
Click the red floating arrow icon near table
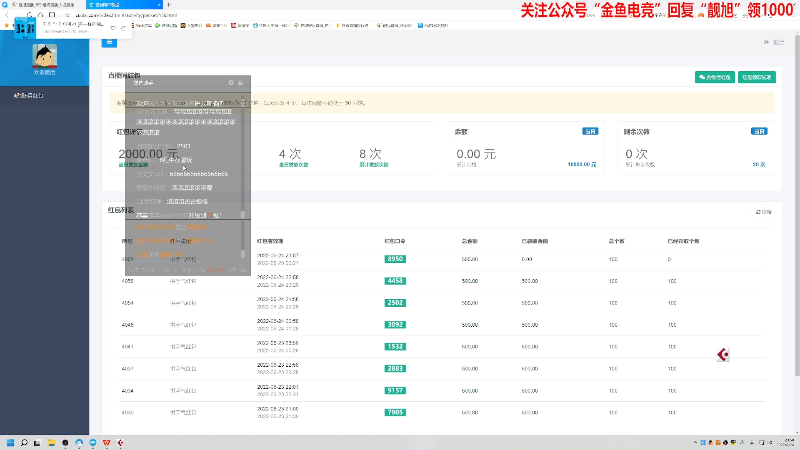click(x=723, y=355)
